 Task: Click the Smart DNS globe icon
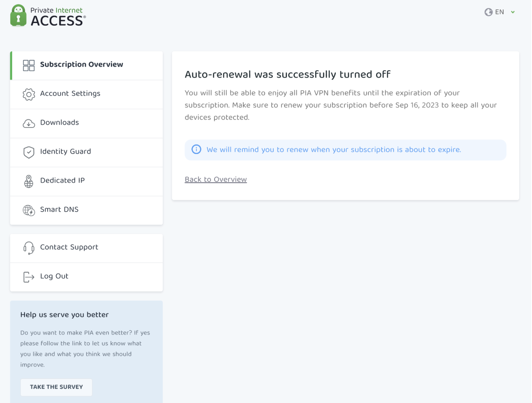(29, 210)
